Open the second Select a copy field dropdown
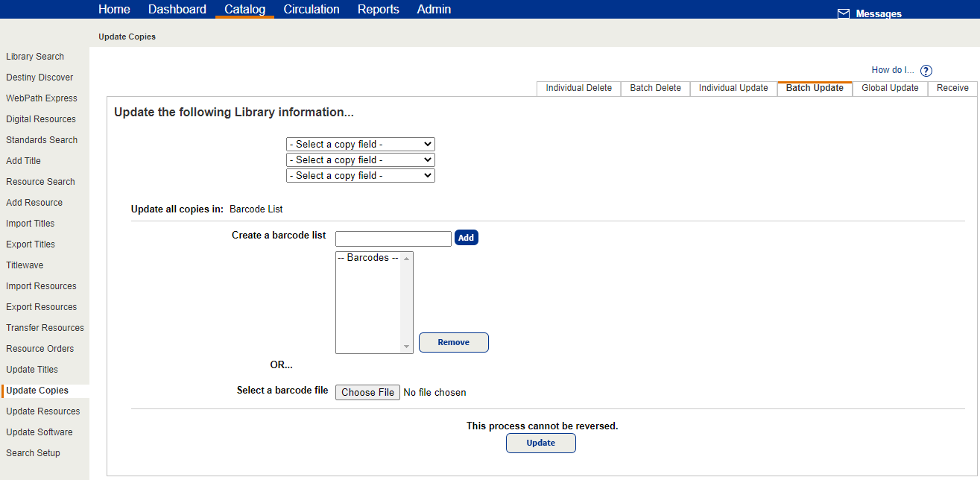This screenshot has width=980, height=480. click(x=361, y=160)
